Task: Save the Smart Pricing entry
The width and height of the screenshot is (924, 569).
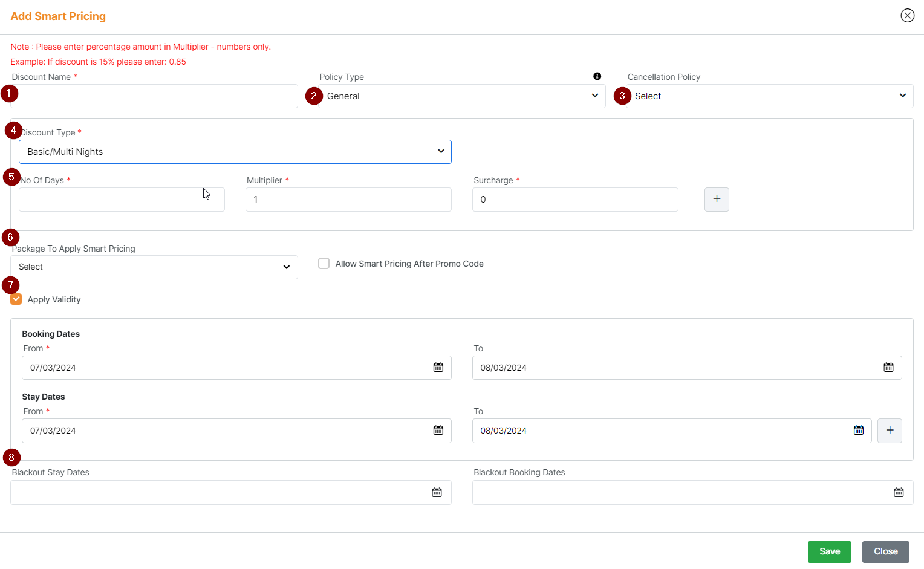Action: (x=829, y=551)
